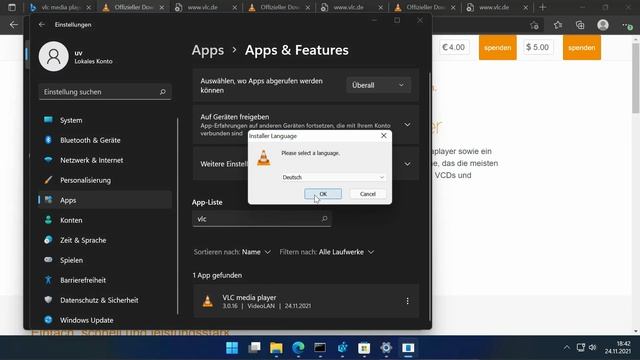Open a new browser tab
640x360 pixels.
[x=542, y=8]
